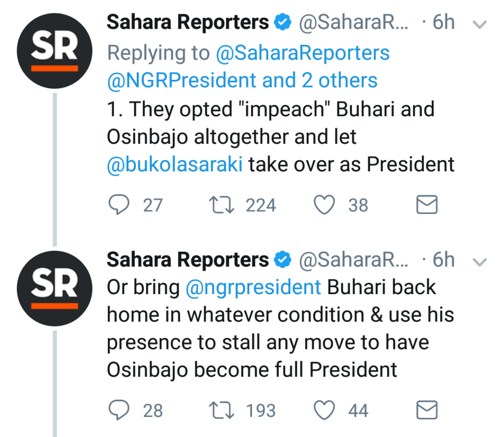The image size is (504, 437).
Task: Open the @bukolasaraki mention link
Action: (x=175, y=165)
